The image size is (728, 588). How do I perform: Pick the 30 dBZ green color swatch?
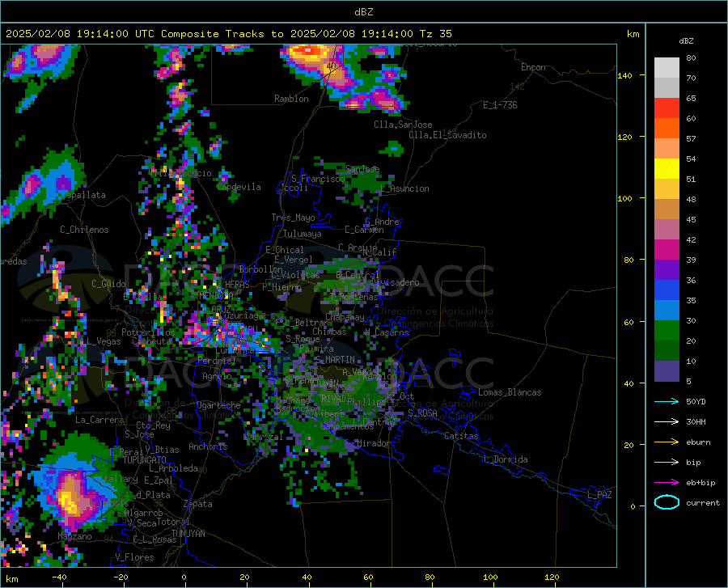coord(667,331)
